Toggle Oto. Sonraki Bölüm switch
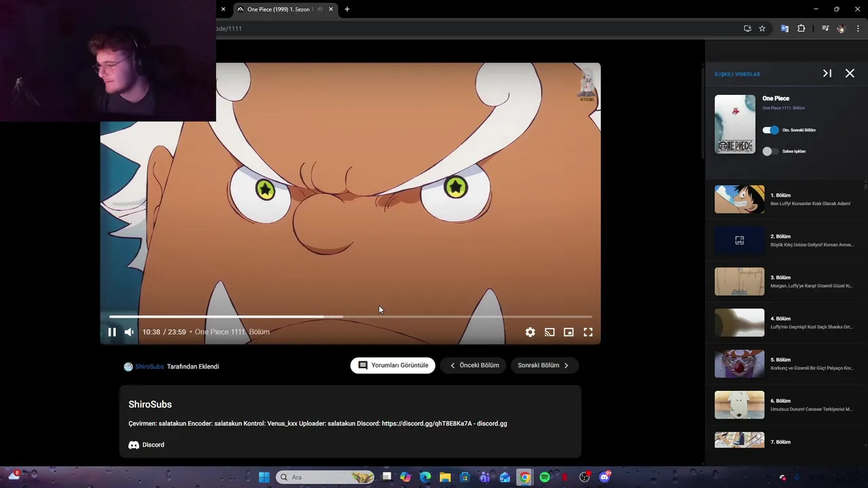868x488 pixels. coord(770,130)
